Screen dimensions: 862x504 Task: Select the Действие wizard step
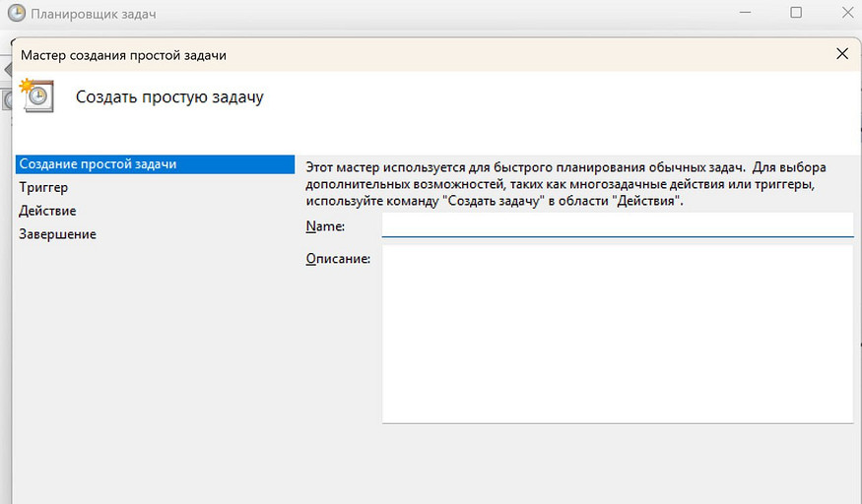coord(47,211)
